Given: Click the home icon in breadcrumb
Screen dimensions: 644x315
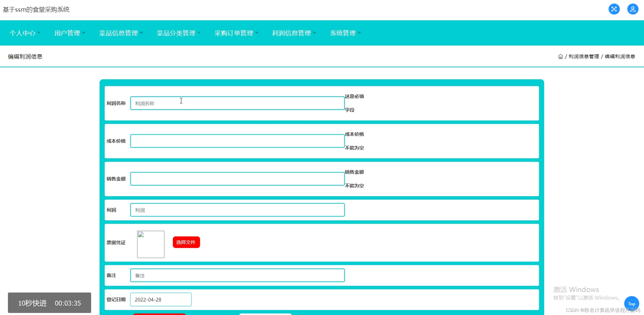Looking at the screenshot, I should 560,56.
